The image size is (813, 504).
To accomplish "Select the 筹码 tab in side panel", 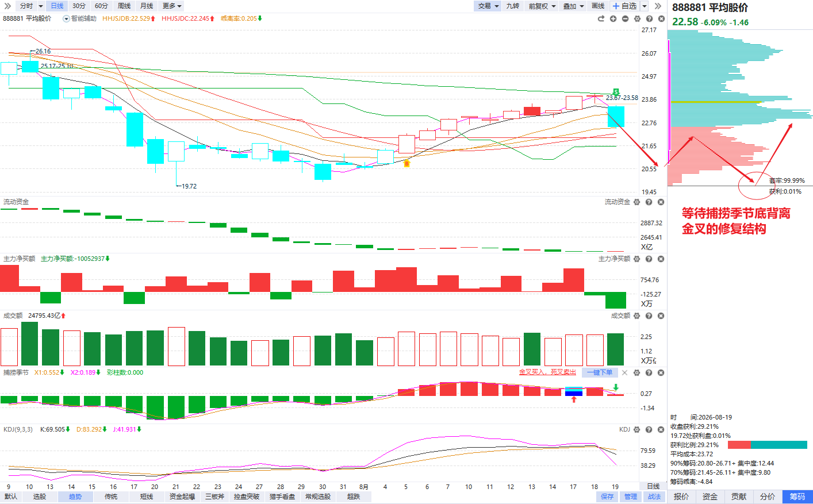I will (x=797, y=497).
